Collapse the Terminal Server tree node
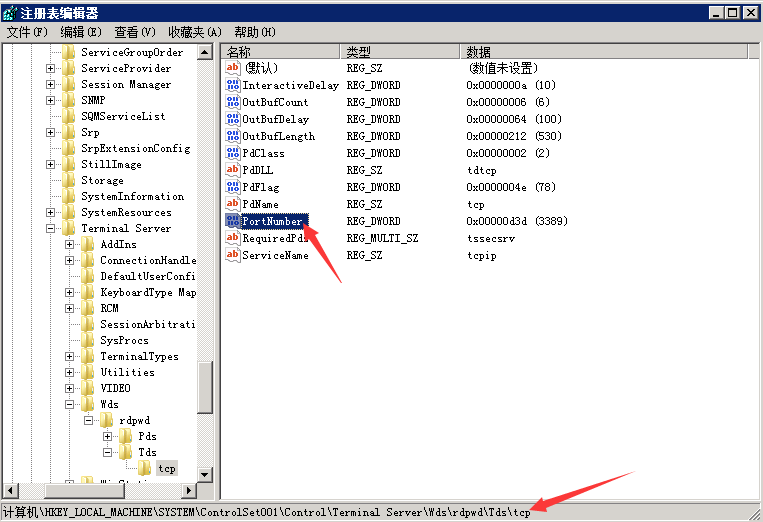 pyautogui.click(x=50, y=228)
